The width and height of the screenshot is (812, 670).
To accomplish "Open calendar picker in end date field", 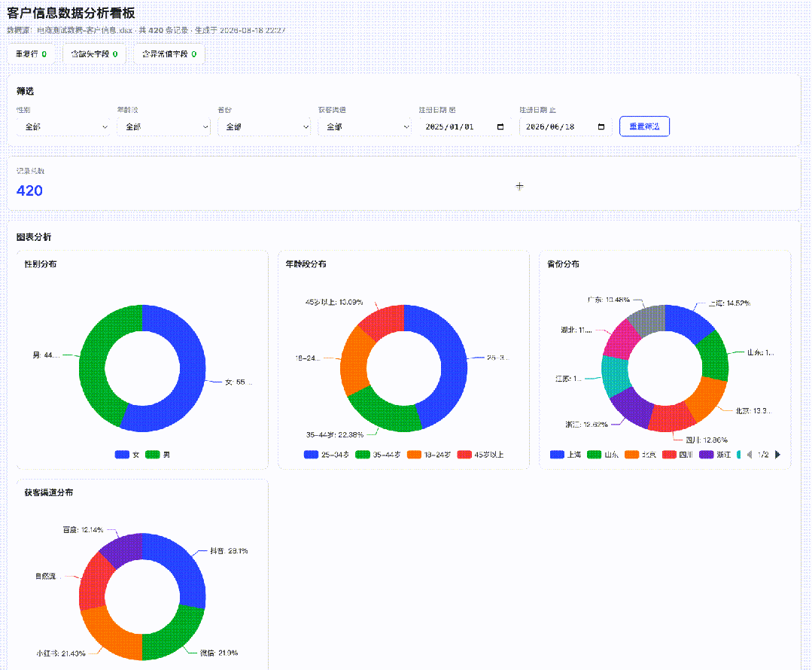I will pyautogui.click(x=601, y=127).
